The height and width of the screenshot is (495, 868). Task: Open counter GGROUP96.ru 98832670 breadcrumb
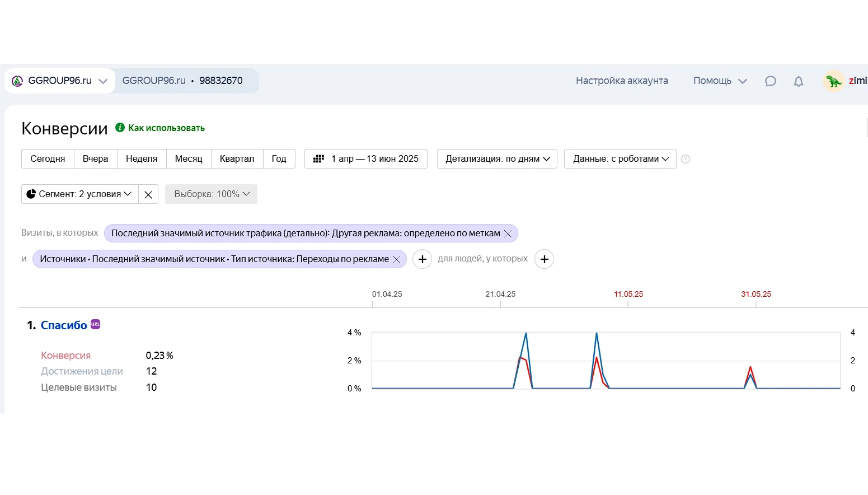(182, 81)
